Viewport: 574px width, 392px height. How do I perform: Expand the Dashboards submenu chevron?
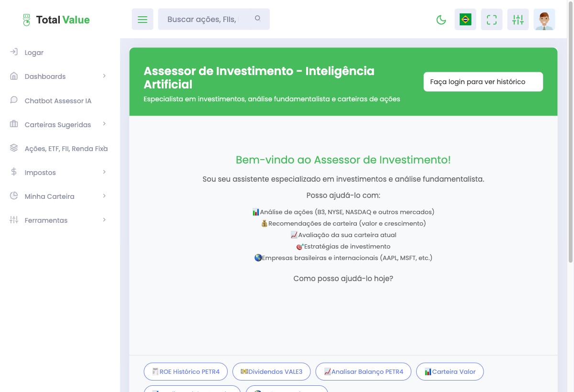[x=104, y=76]
